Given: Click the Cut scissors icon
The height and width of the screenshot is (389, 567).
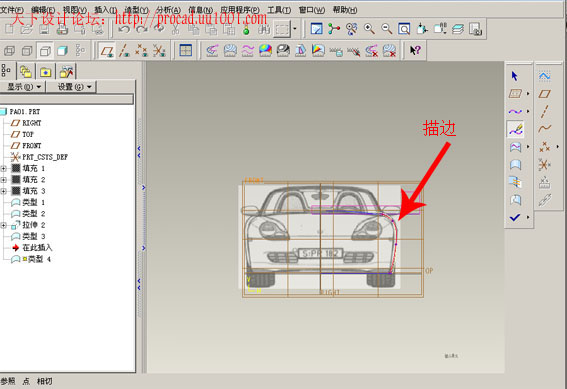Looking at the screenshot, I should point(176,29).
